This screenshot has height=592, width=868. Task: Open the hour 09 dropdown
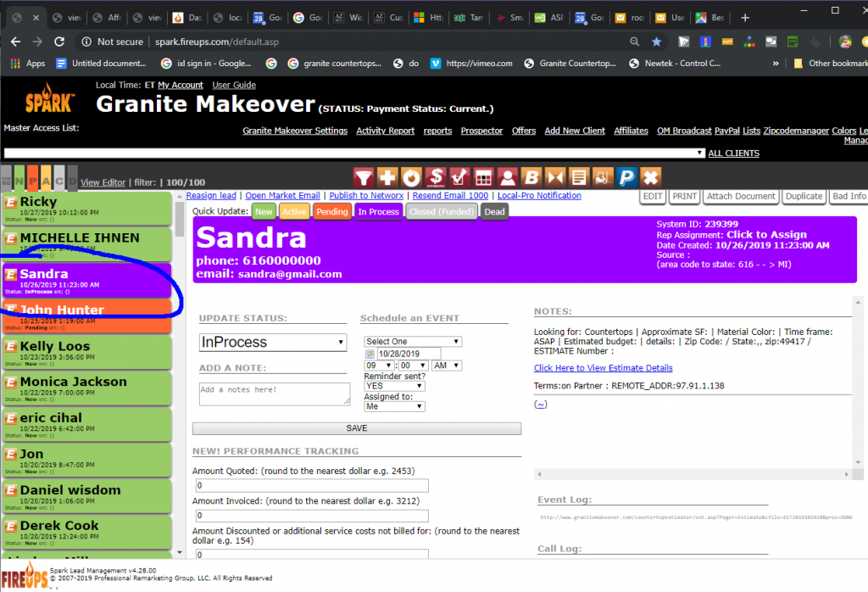(x=379, y=366)
